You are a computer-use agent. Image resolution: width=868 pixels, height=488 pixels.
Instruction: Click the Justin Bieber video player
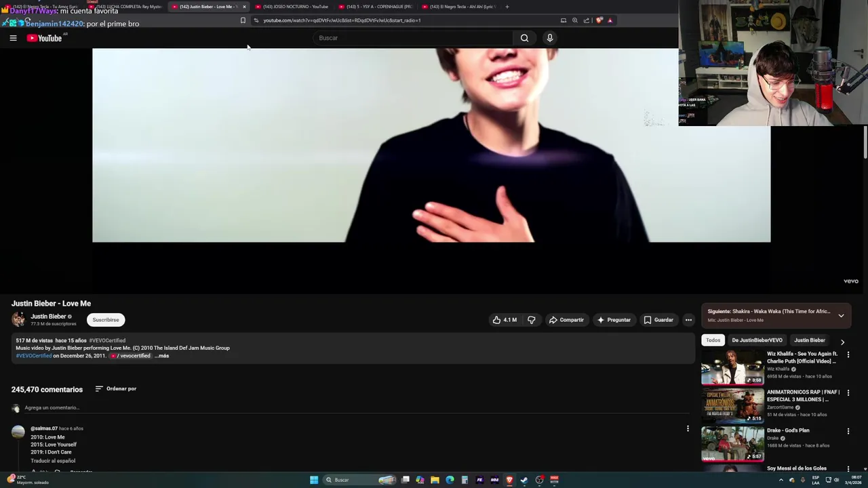pos(431,169)
